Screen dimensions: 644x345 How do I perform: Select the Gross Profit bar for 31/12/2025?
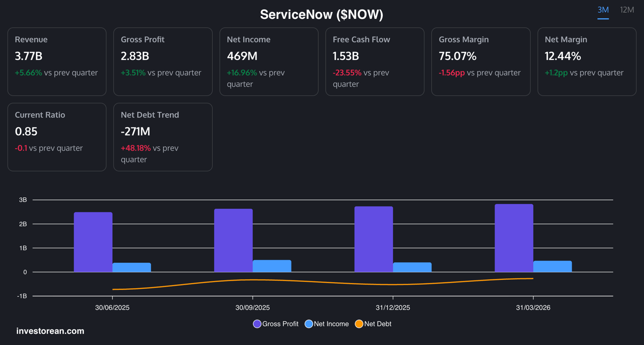(374, 239)
